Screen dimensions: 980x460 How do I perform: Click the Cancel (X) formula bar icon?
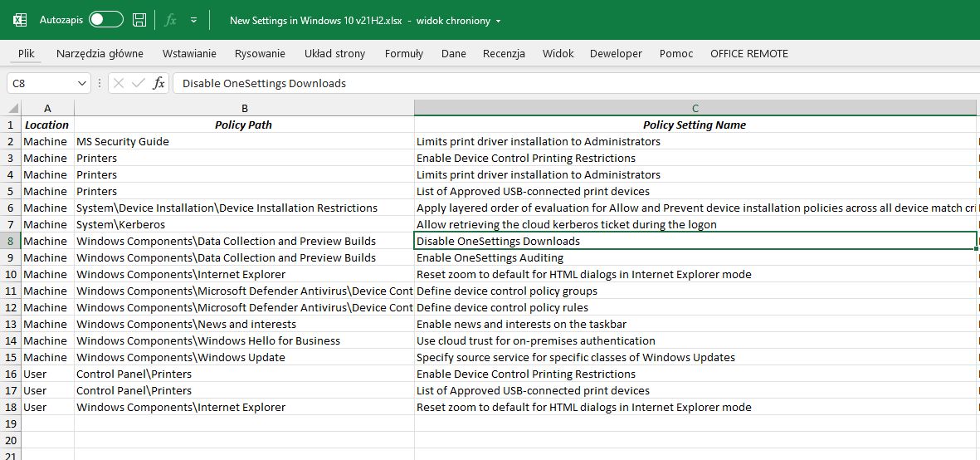pyautogui.click(x=119, y=83)
